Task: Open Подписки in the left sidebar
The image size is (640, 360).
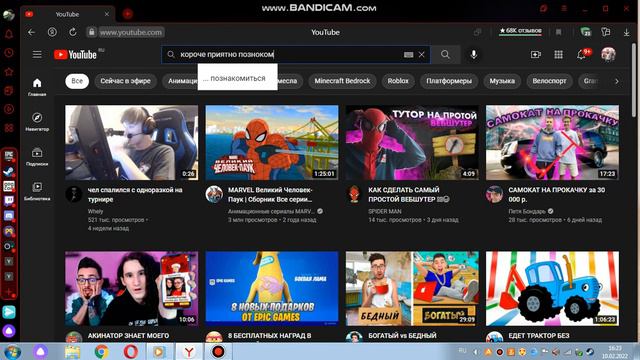Action: tap(37, 156)
